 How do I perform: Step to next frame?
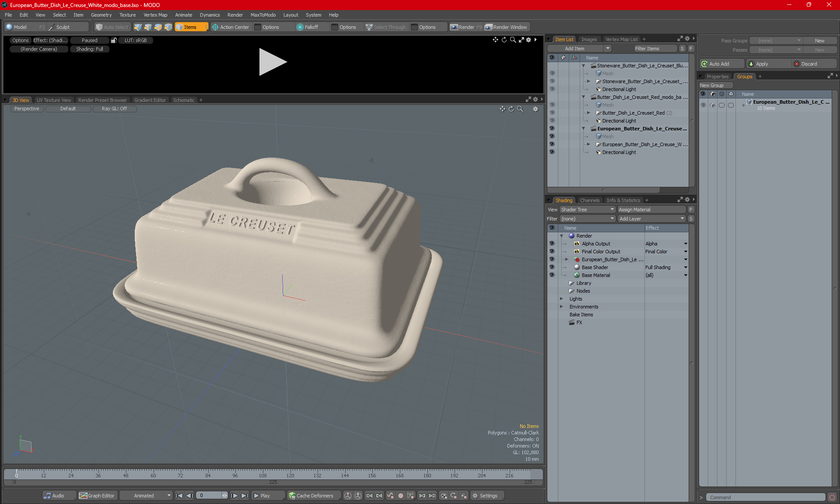coord(234,496)
